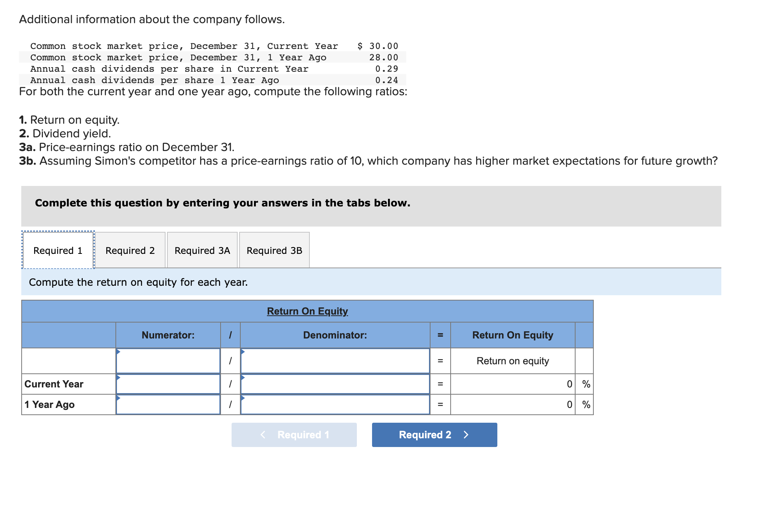Screen dimensions: 776x532
Task: Select Current Year denominator input cell
Action: (335, 384)
